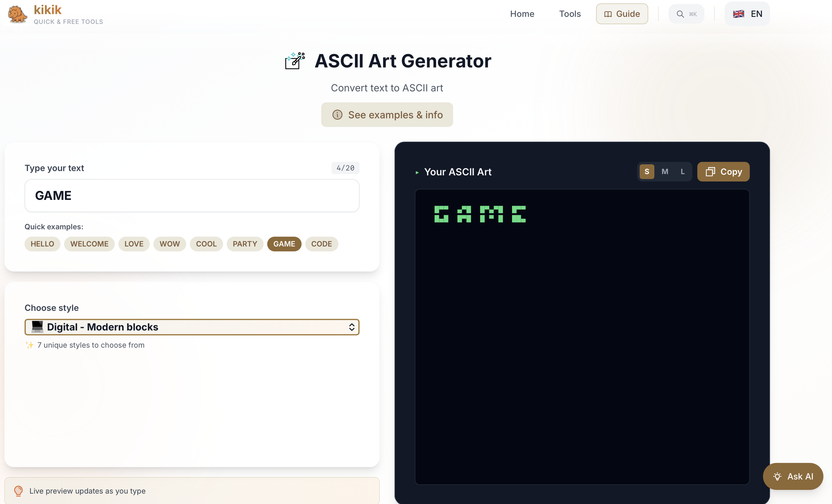
Task: Click the Guide book icon
Action: pos(608,14)
